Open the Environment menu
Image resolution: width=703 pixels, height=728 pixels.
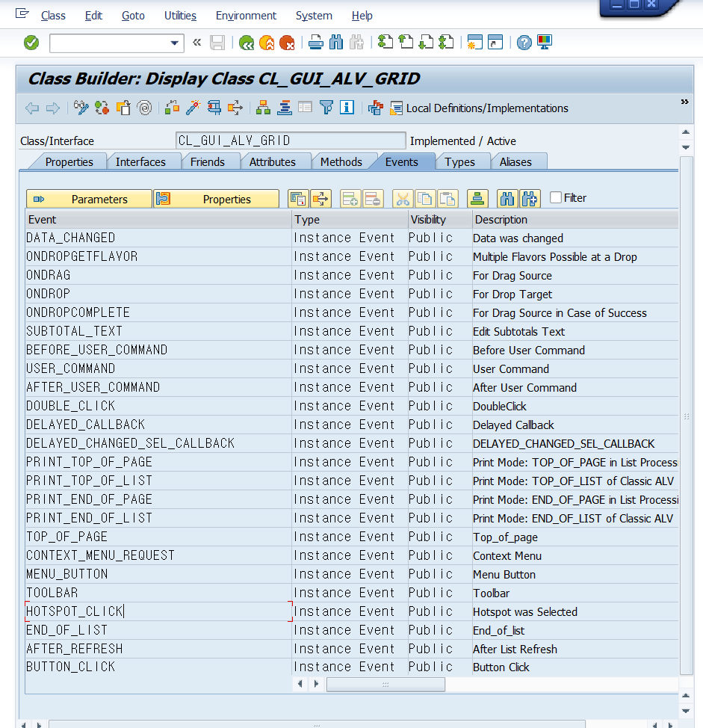(x=246, y=16)
